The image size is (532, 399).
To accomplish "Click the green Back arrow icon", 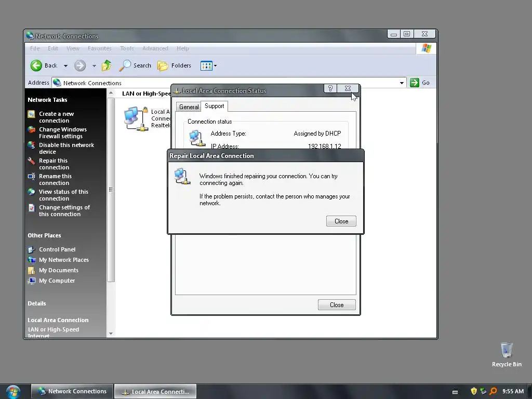I will coord(36,65).
